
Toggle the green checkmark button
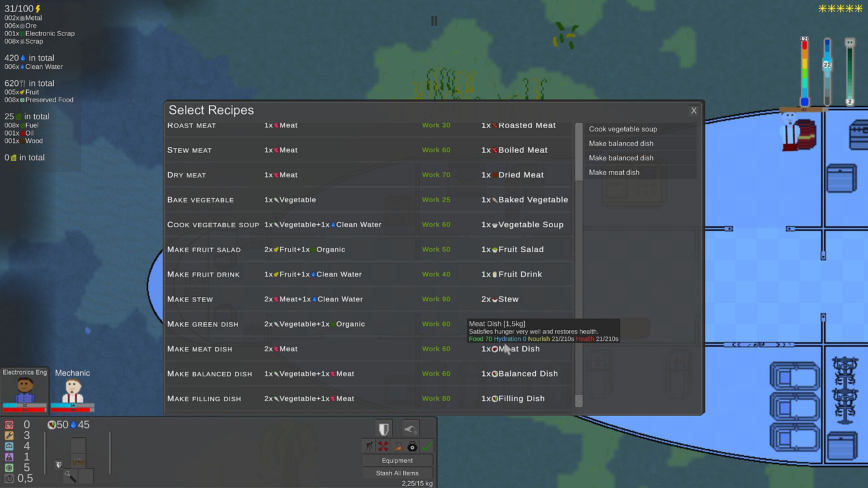coord(426,446)
